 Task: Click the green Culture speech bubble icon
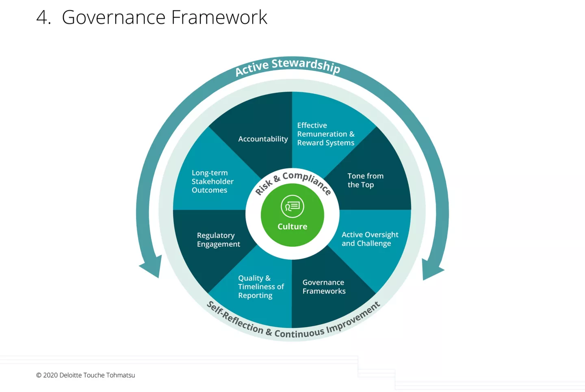click(x=292, y=206)
